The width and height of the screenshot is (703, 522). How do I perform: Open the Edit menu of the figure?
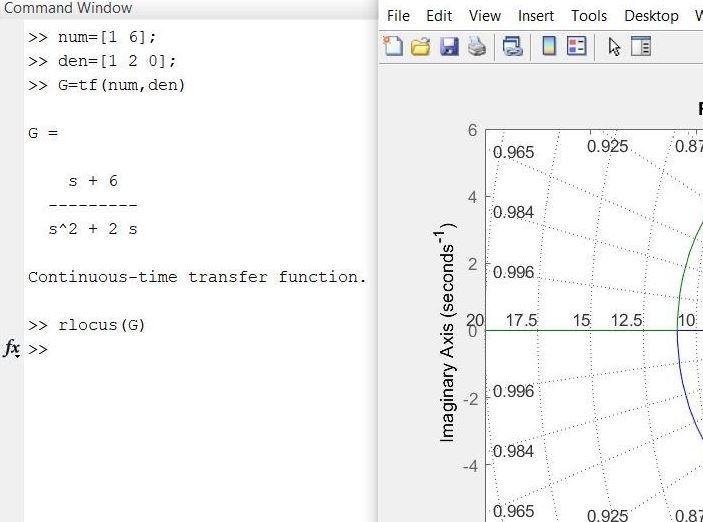[439, 16]
